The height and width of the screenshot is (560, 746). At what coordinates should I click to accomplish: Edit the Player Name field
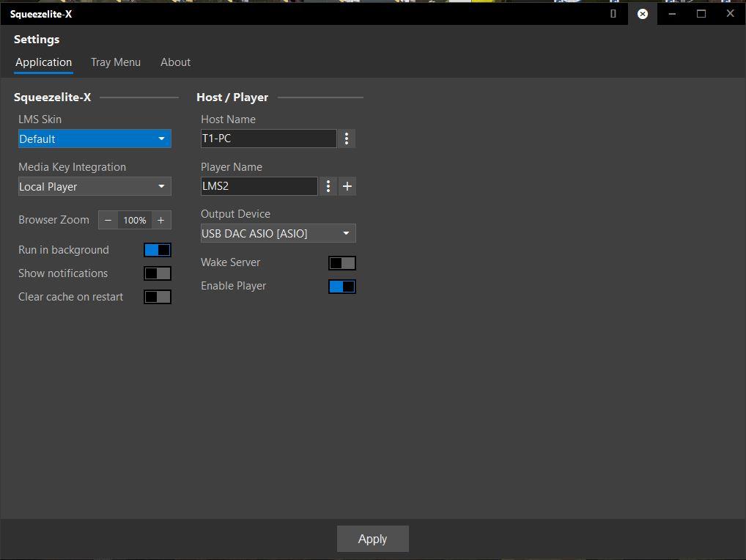tap(259, 186)
